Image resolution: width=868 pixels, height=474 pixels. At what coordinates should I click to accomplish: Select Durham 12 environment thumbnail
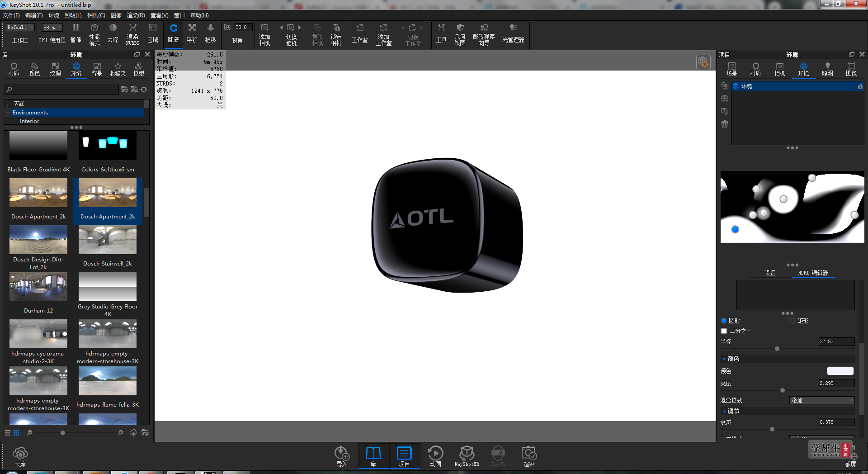(x=38, y=287)
